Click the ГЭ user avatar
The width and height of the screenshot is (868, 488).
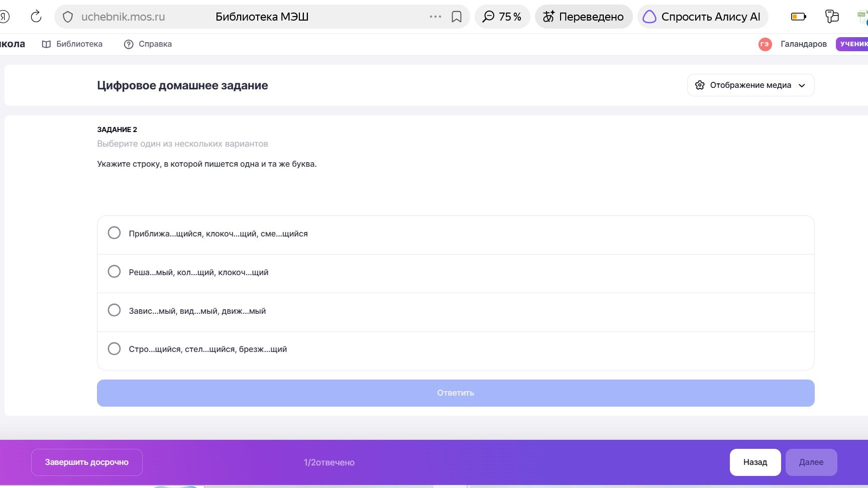[x=765, y=44]
